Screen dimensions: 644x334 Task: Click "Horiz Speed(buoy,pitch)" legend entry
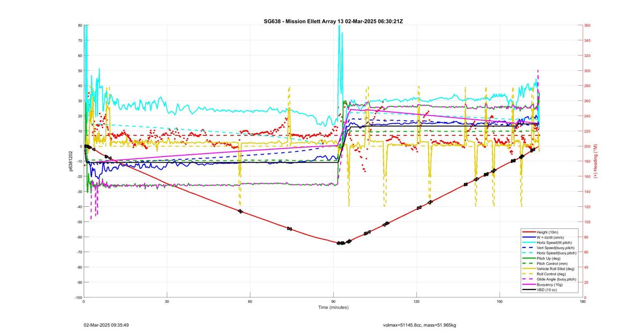click(558, 253)
